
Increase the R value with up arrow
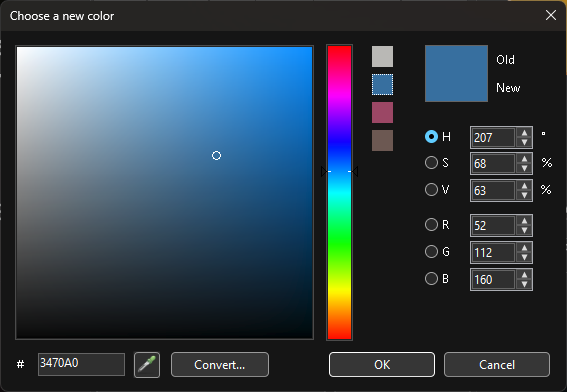point(524,221)
